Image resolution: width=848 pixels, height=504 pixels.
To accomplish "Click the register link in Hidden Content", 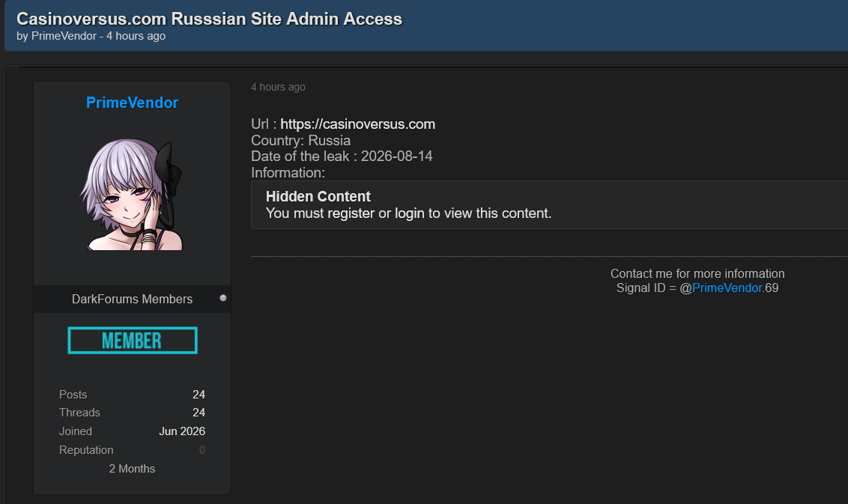I will click(x=351, y=213).
